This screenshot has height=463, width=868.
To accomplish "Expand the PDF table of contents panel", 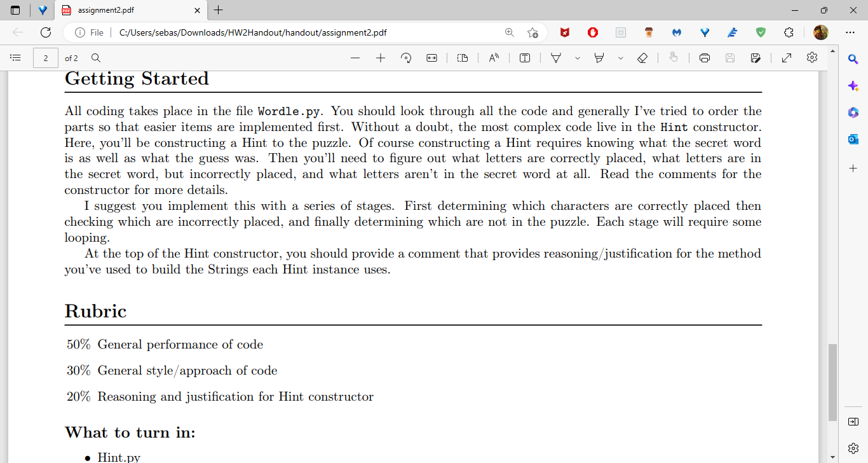I will coord(15,58).
